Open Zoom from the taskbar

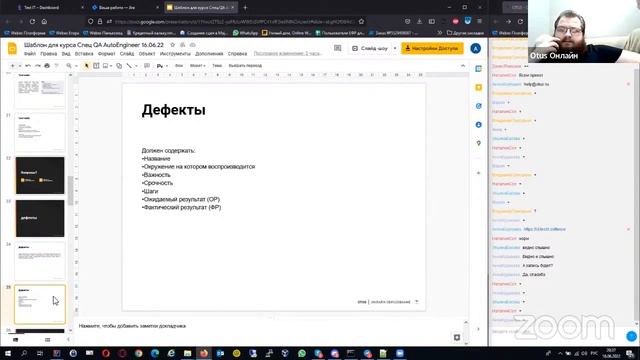[400, 353]
